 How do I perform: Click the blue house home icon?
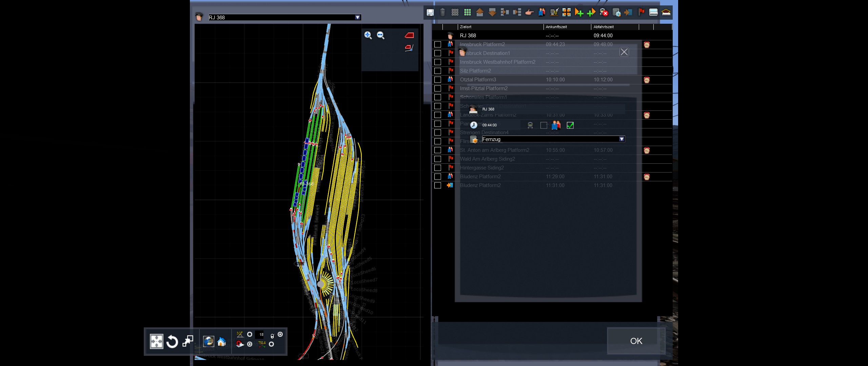point(221,342)
